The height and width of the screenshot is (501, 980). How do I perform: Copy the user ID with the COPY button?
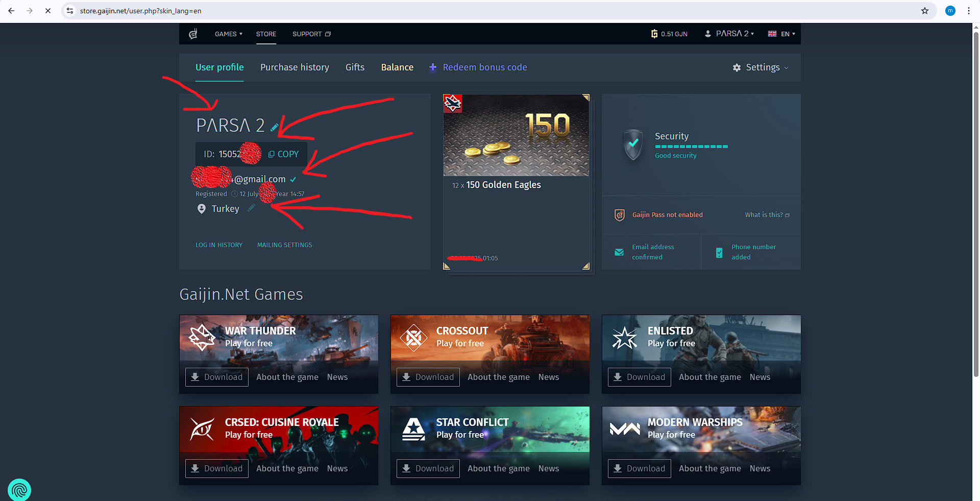point(284,154)
